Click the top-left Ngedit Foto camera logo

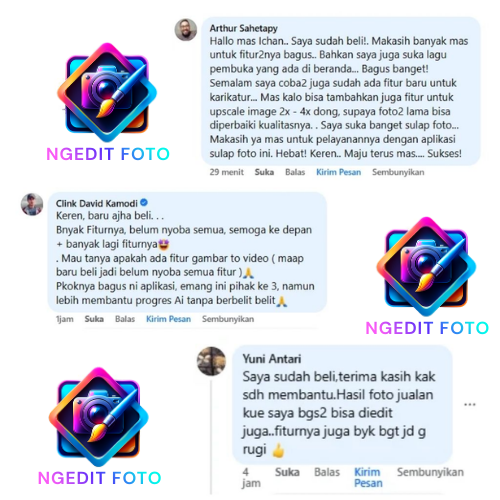click(107, 93)
